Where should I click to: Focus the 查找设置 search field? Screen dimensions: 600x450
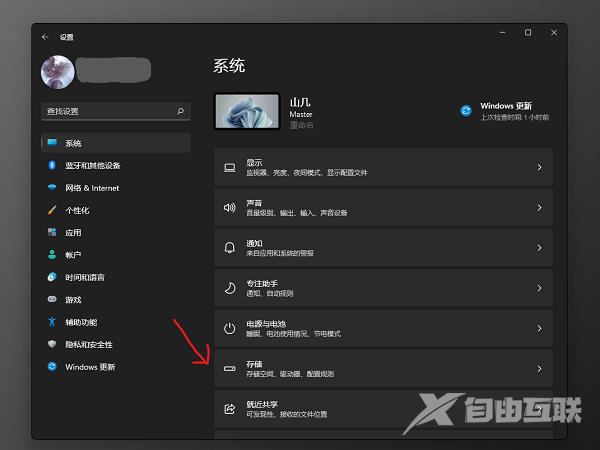(x=116, y=111)
